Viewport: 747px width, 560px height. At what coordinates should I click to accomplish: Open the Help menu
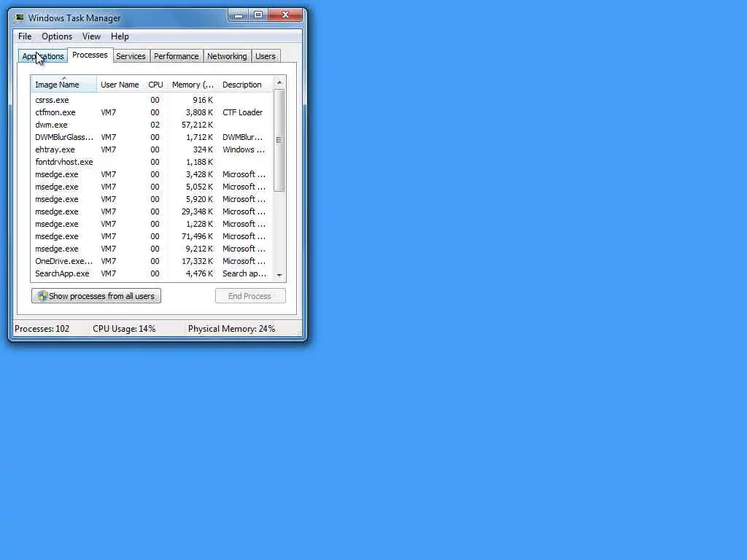(x=120, y=36)
